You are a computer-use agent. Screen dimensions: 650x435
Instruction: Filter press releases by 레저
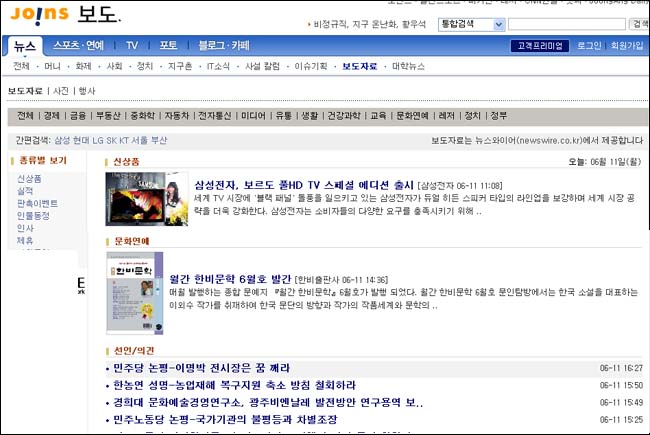446,116
